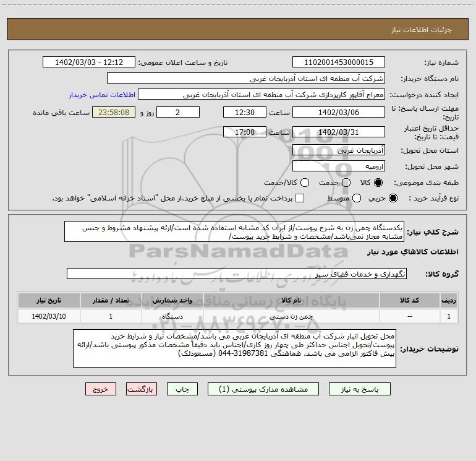The width and height of the screenshot is (476, 461).
Task: Open مشاهده مدارک پیوستی (1) button
Action: [263, 389]
